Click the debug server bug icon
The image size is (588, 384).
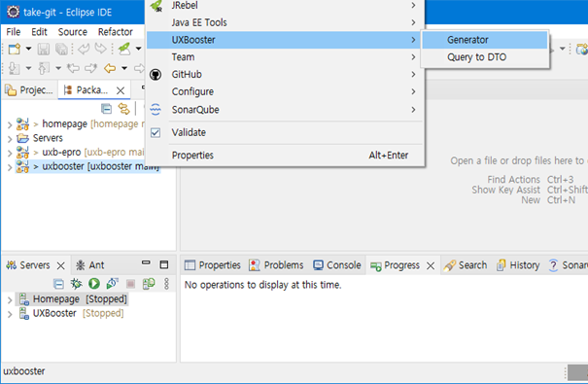coord(77,284)
